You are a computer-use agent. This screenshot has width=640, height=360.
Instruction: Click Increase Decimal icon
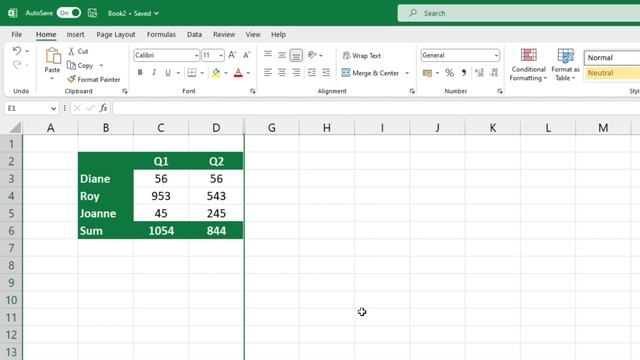[479, 73]
